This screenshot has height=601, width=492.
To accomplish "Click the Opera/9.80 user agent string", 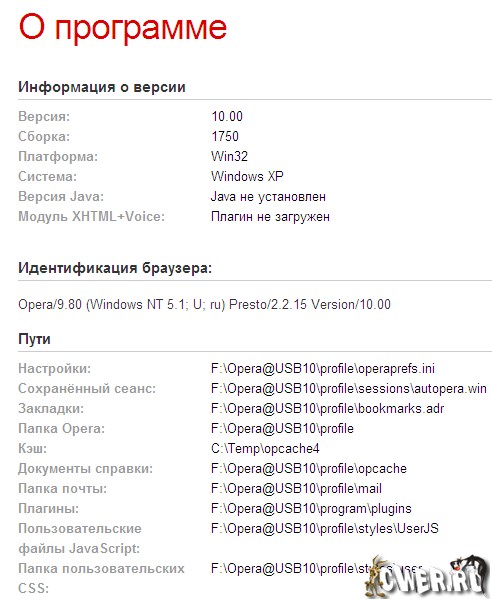I will point(204,304).
